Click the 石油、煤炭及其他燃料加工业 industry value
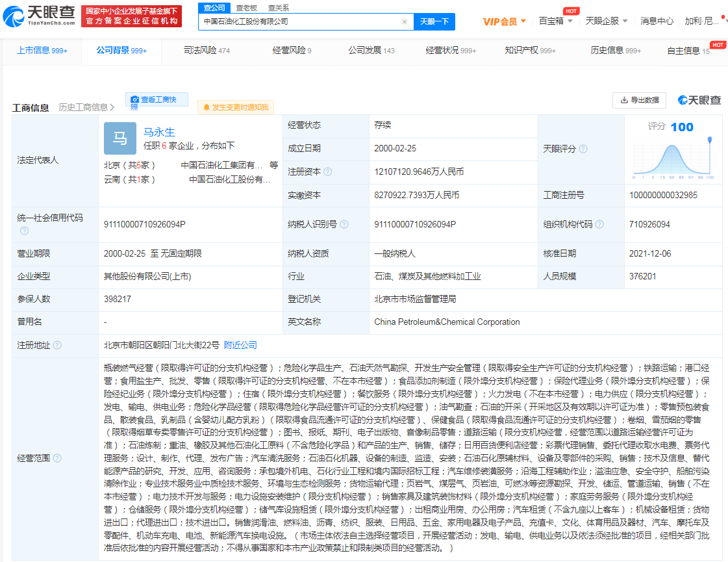Viewport: 728px width, 562px height. point(427,276)
